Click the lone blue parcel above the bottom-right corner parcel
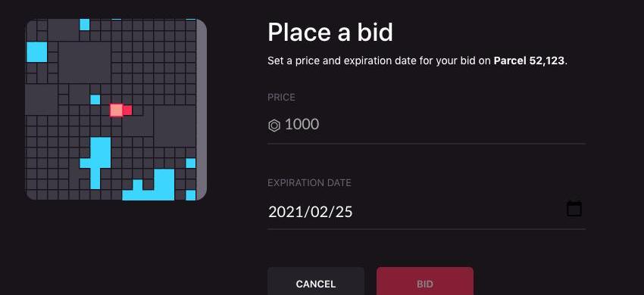 191,163
